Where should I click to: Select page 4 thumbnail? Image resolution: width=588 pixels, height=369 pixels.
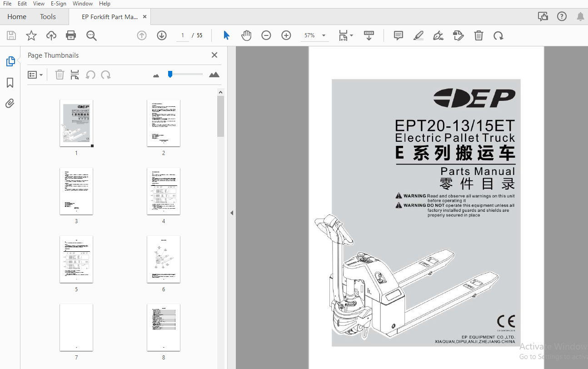[164, 191]
